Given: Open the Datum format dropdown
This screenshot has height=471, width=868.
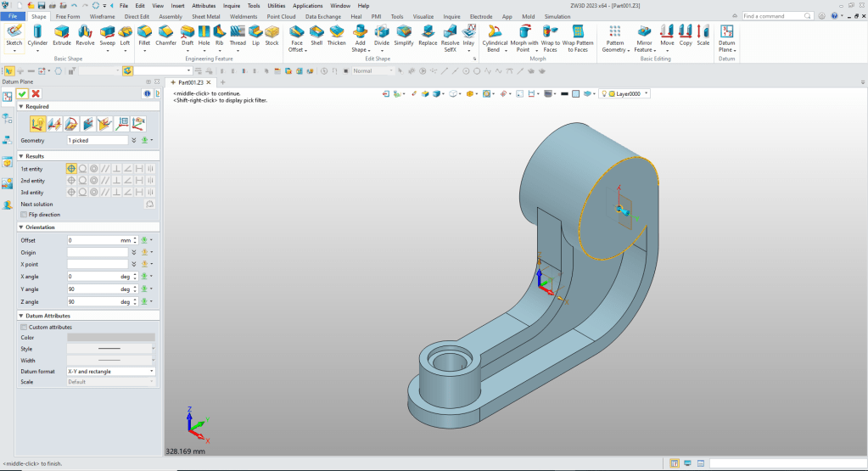Looking at the screenshot, I should click(x=110, y=371).
